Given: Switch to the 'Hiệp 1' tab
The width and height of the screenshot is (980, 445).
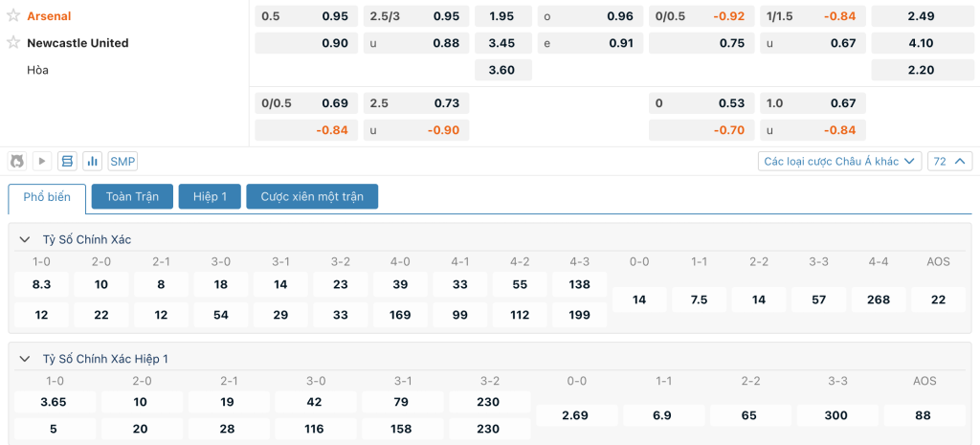Looking at the screenshot, I should [210, 196].
